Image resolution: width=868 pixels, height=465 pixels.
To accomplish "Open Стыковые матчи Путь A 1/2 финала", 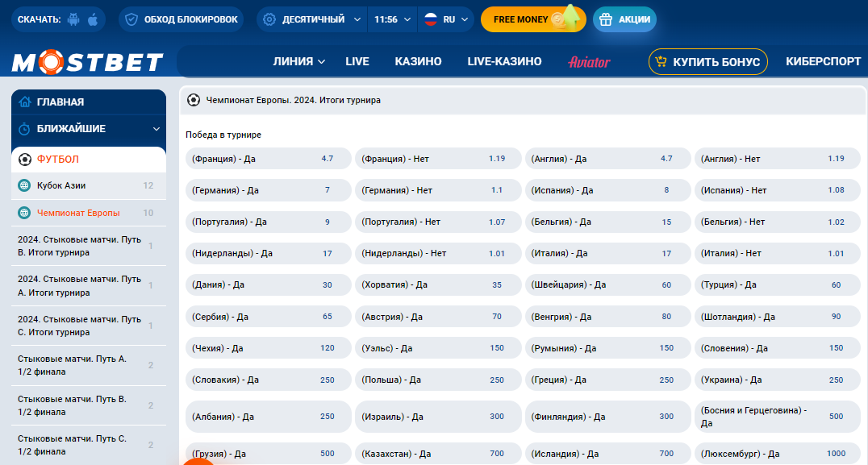I will pyautogui.click(x=89, y=366).
